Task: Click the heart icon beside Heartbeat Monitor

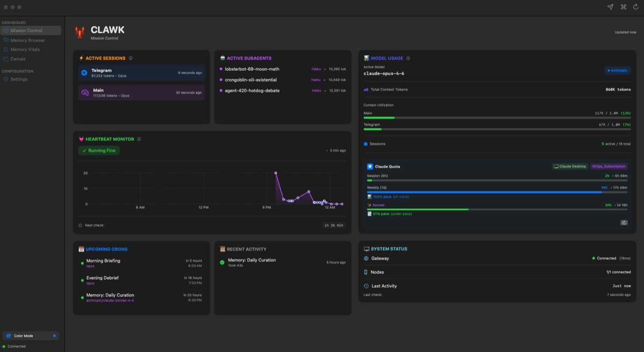Action: [x=82, y=139]
